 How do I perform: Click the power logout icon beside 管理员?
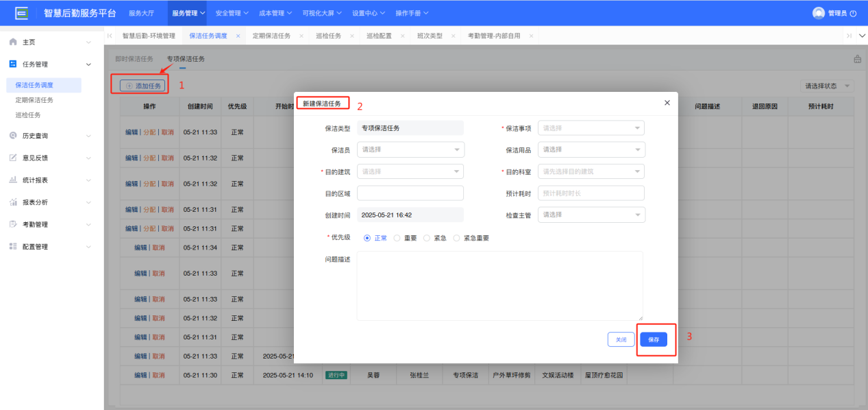853,13
